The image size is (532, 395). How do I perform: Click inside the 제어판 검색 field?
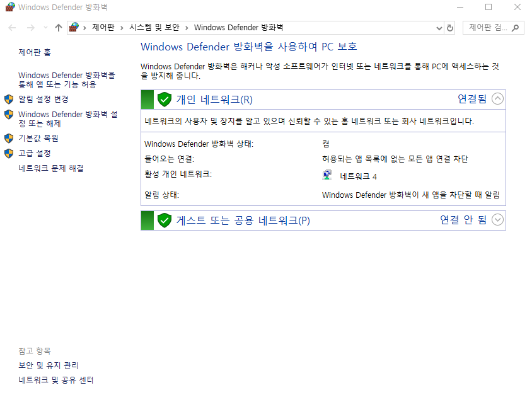coord(492,28)
